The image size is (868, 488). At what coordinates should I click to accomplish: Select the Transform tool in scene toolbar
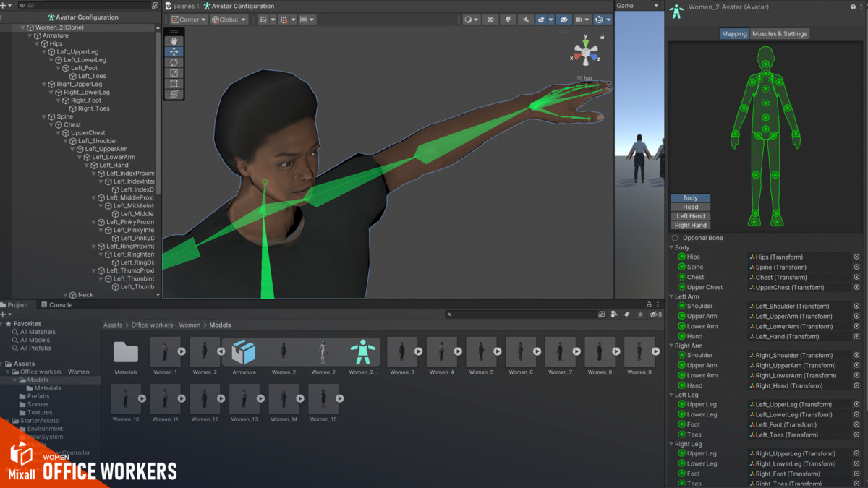tap(174, 95)
